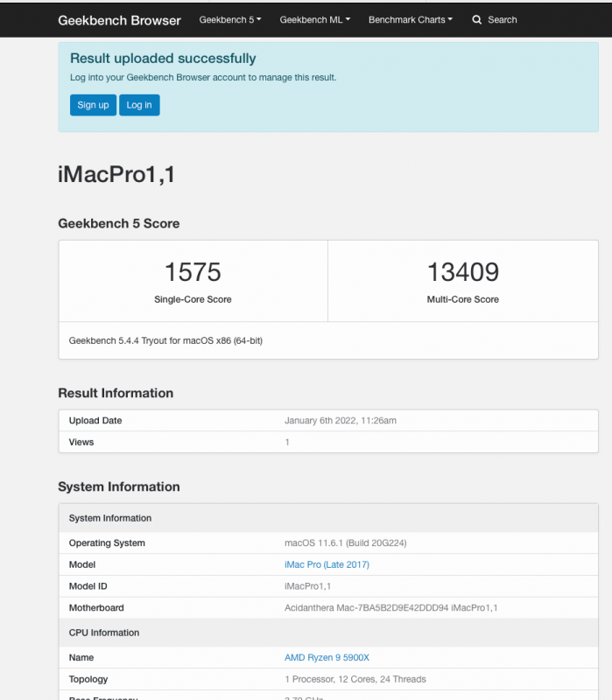Click the magnifying glass search icon
612x700 pixels.
[477, 19]
